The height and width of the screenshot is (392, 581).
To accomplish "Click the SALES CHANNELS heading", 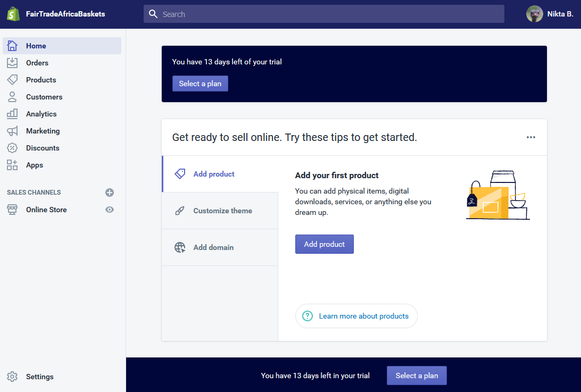I will pos(34,193).
